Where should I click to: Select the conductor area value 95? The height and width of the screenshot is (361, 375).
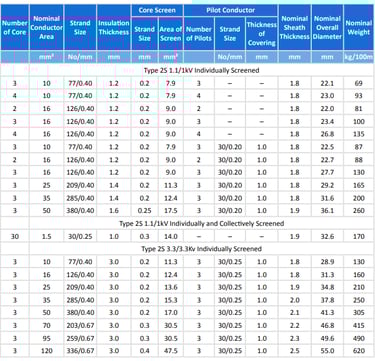point(46,338)
